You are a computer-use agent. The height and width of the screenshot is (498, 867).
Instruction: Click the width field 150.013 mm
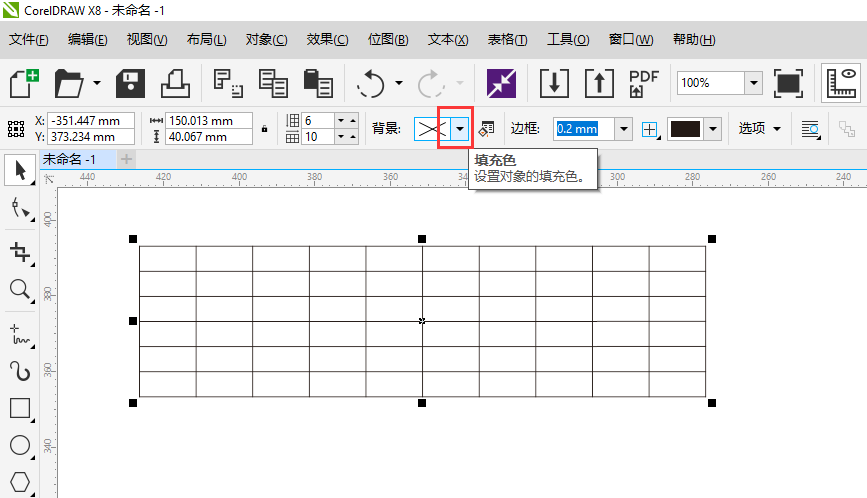point(208,120)
